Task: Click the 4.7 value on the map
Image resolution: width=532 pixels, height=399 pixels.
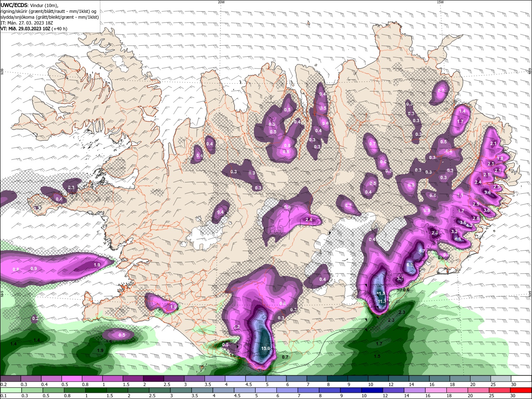Action: [x=421, y=251]
